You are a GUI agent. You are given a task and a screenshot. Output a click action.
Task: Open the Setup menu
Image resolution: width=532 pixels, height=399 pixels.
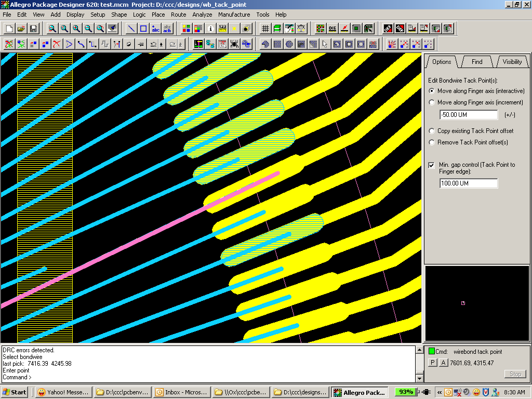98,15
